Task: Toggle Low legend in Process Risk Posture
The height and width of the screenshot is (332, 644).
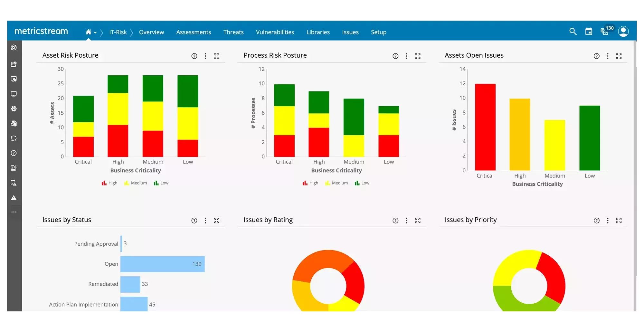Action: [362, 183]
